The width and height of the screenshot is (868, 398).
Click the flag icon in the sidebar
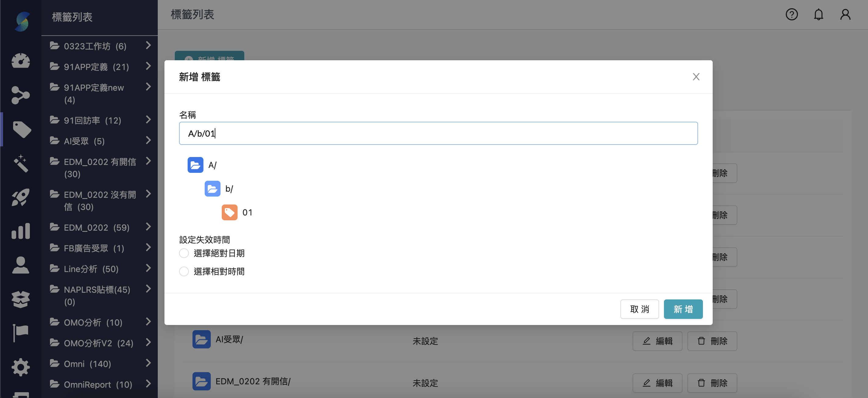click(20, 333)
